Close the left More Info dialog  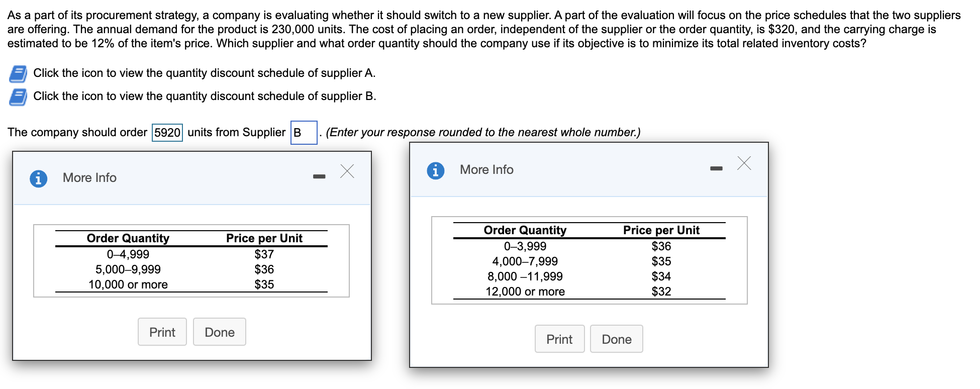(x=347, y=171)
